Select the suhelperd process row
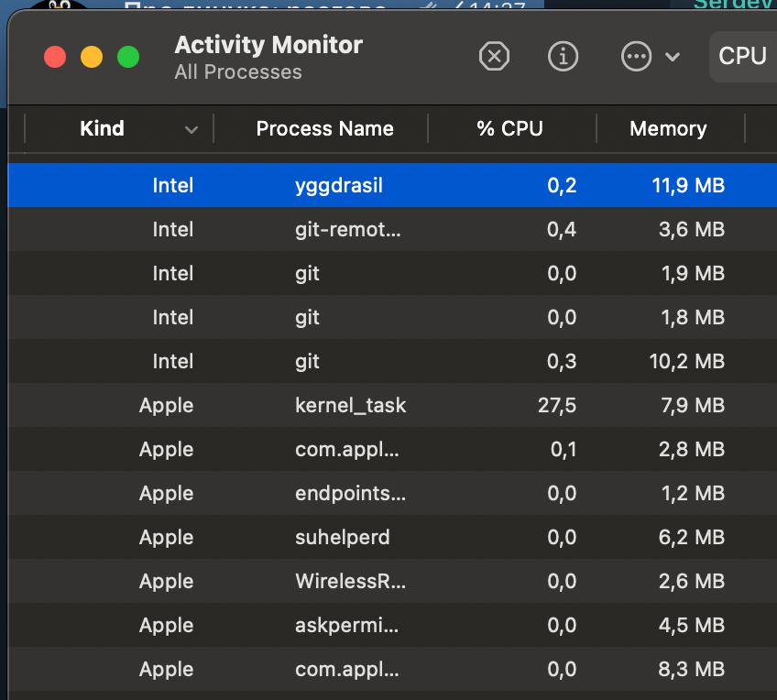 342,538
